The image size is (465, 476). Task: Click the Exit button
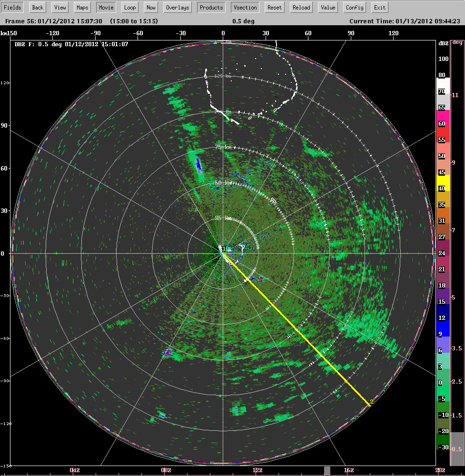coord(380,8)
